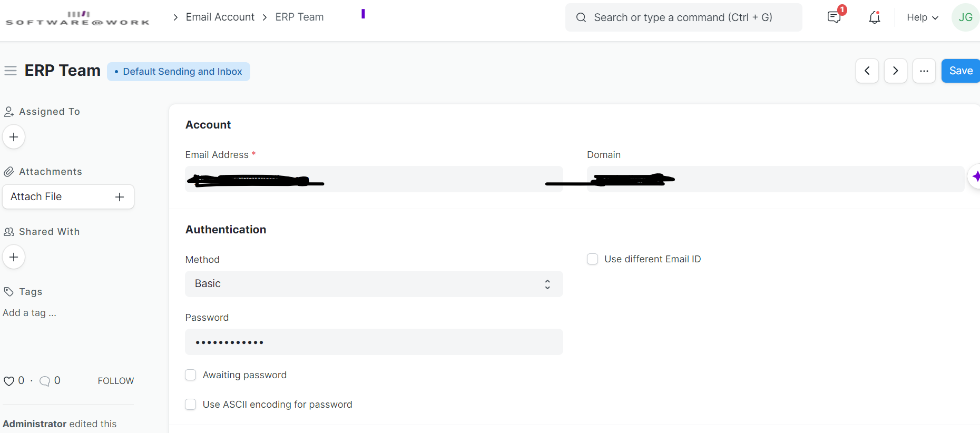The image size is (980, 433).
Task: Open the chat messages icon
Action: pos(834,17)
